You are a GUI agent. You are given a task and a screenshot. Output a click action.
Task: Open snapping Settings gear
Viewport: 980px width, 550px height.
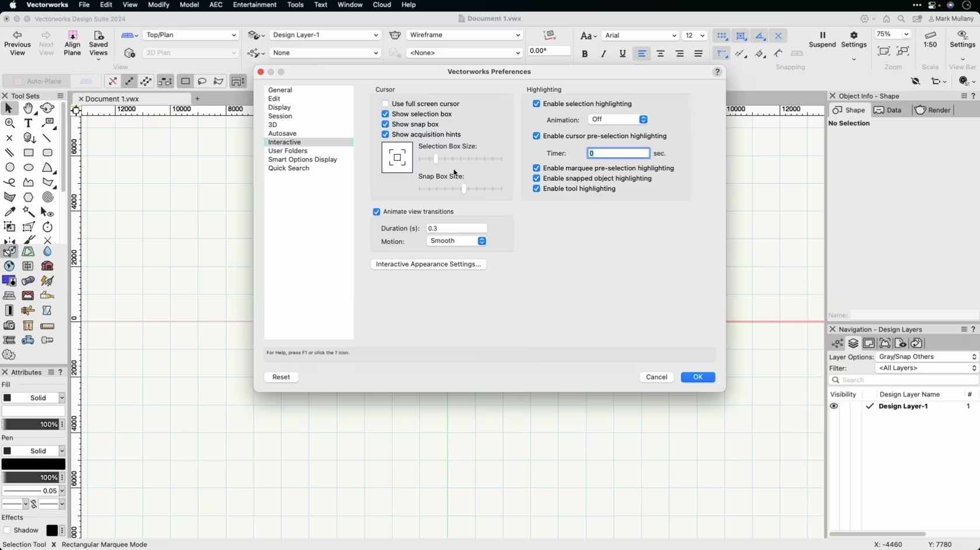point(854,40)
